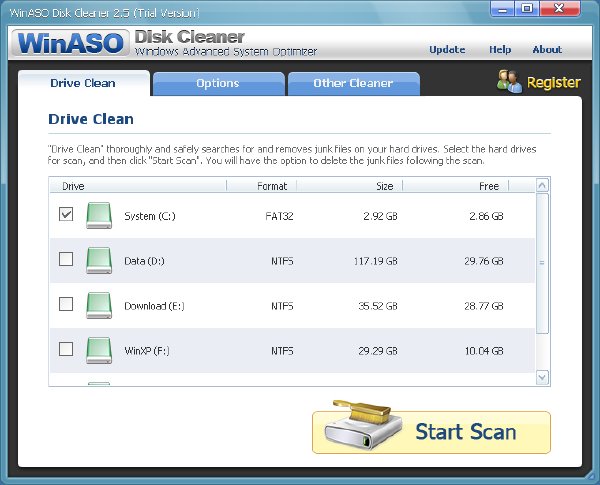Screen dimensions: 600x485
Task: Click the 29.76 GB free value
Action: [x=484, y=261]
